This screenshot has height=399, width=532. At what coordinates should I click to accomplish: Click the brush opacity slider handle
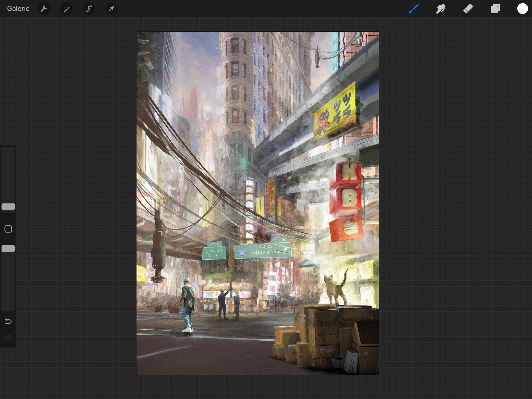(x=8, y=249)
